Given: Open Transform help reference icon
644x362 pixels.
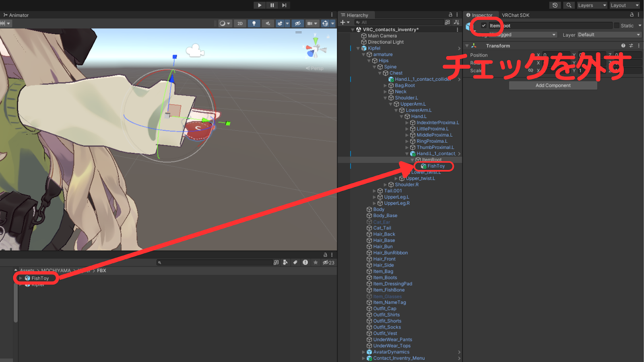Looking at the screenshot, I should [x=623, y=46].
